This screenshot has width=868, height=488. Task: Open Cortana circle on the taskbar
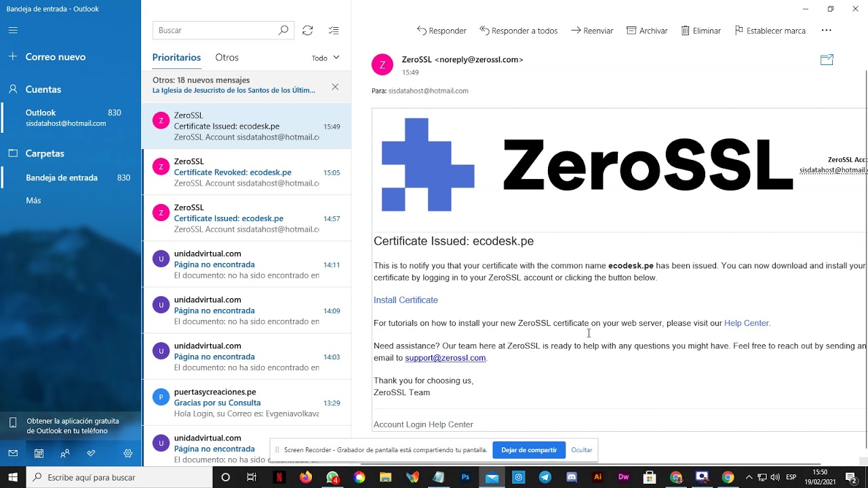pos(226,477)
